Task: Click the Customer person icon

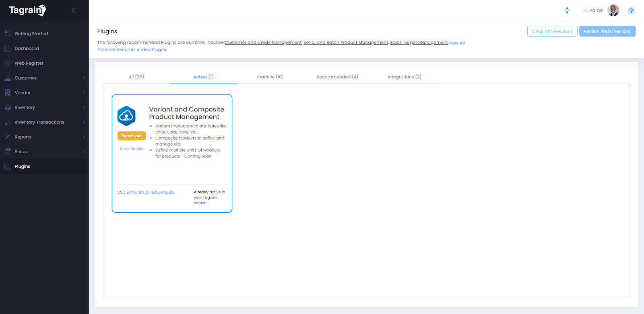Action: pos(8,78)
